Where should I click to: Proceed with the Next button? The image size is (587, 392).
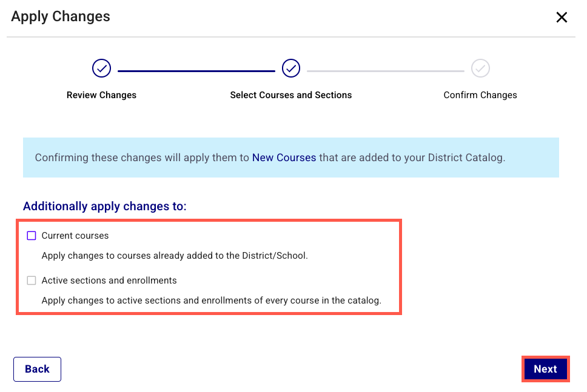[545, 369]
